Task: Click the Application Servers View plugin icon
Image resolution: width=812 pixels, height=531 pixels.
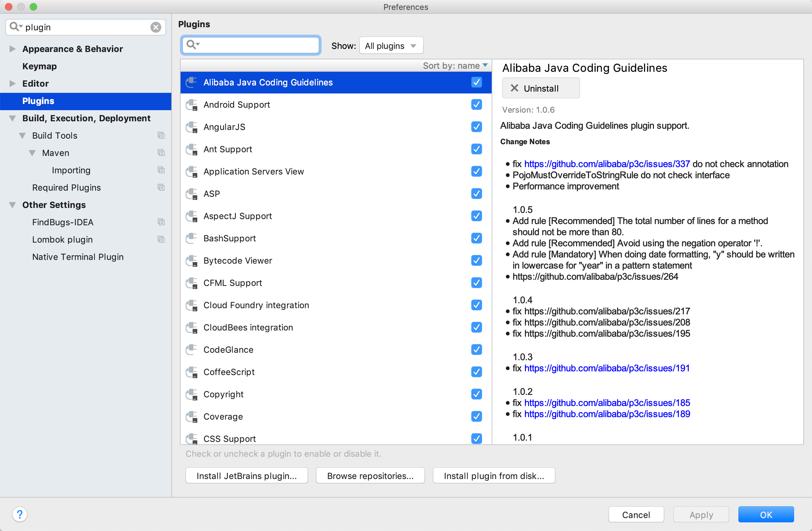Action: pyautogui.click(x=191, y=171)
